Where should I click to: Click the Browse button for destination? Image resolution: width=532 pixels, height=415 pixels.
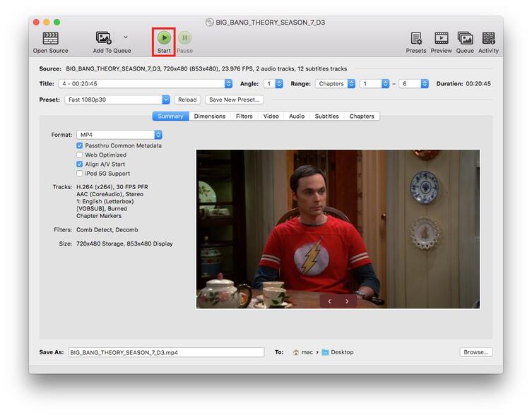[475, 352]
